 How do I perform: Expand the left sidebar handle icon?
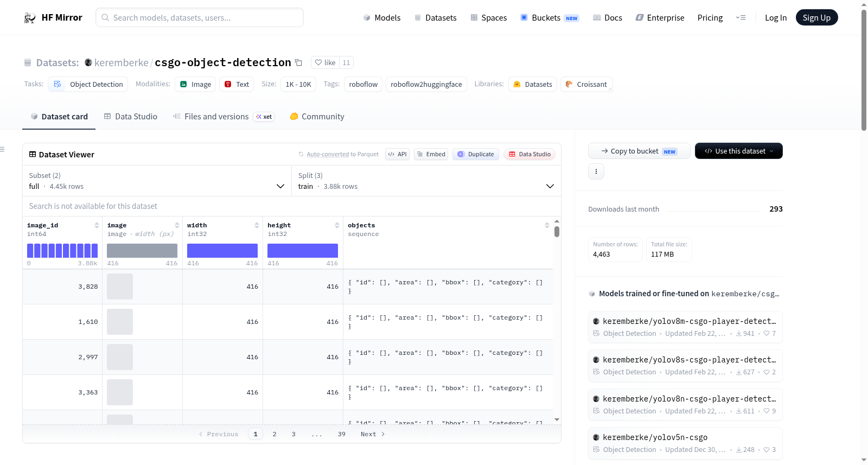2,149
